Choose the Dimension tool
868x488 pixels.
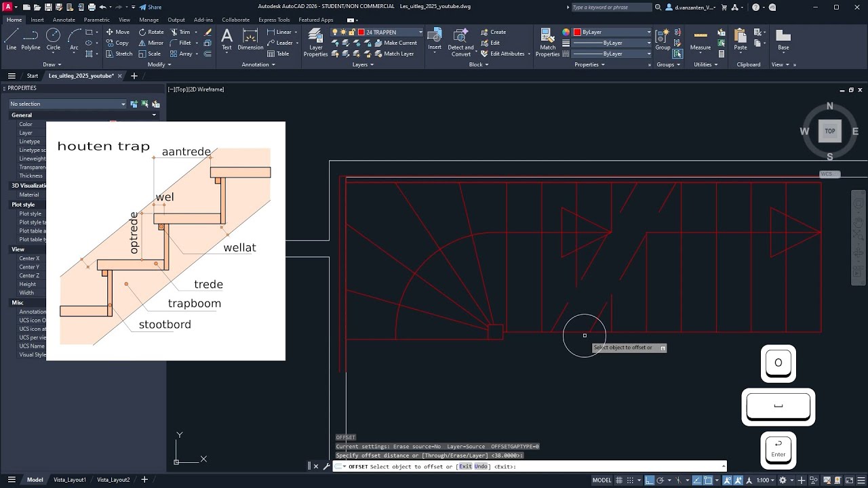pyautogui.click(x=250, y=39)
